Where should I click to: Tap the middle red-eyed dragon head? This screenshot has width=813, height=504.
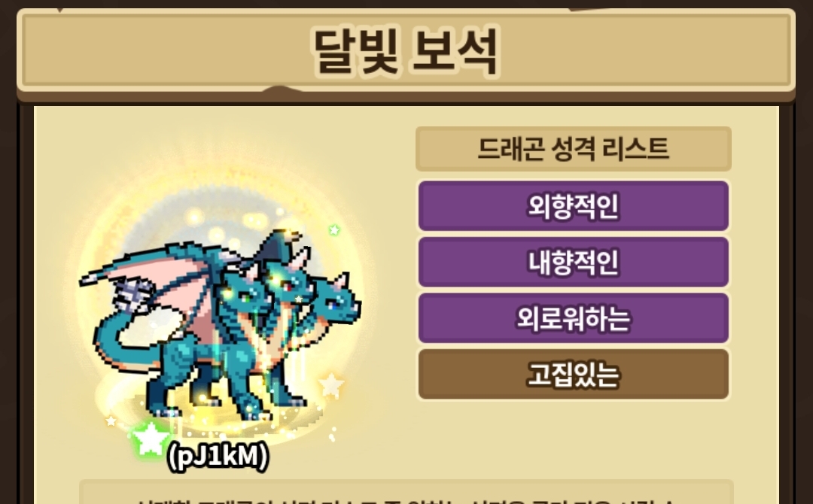(291, 282)
